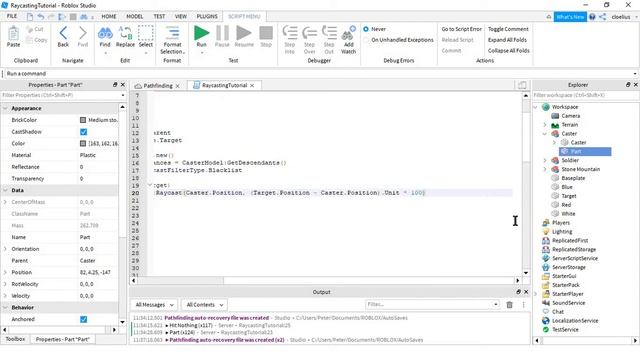Close the RaycastingTutorial script tab
Image resolution: width=640 pixels, height=360 pixels.
252,86
